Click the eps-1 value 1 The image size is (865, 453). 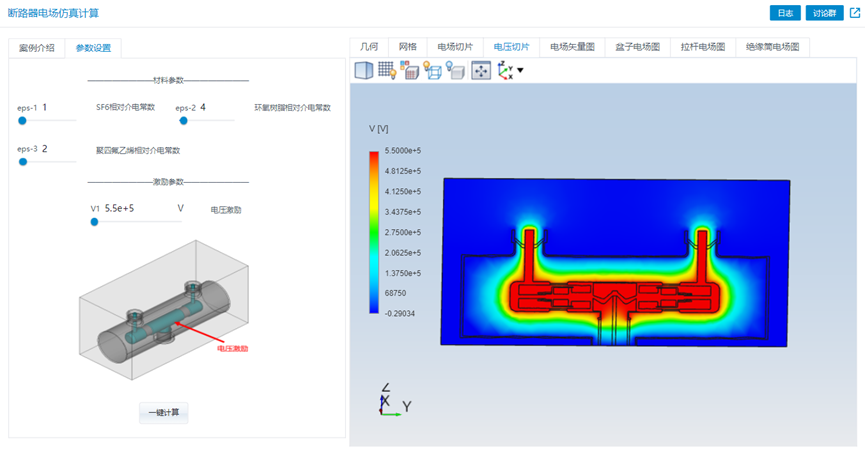[x=45, y=107]
